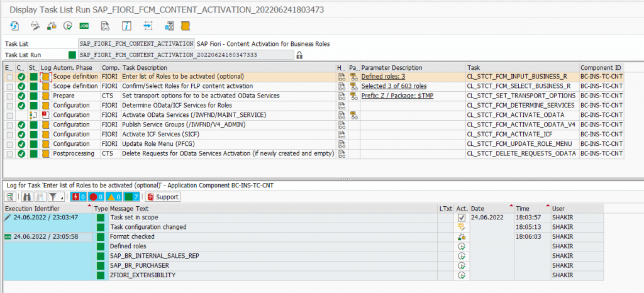Click the execute clock-check toolbar icon

coord(68,26)
